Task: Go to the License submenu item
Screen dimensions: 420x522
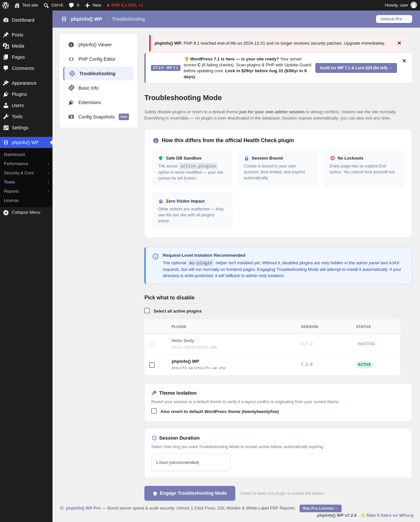Action: pyautogui.click(x=11, y=201)
